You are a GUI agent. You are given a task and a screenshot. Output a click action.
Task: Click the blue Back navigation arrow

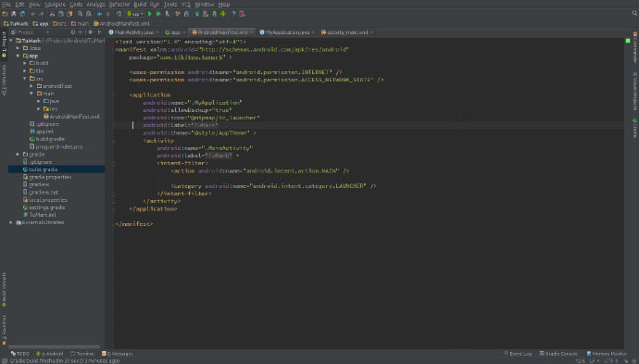[99, 14]
